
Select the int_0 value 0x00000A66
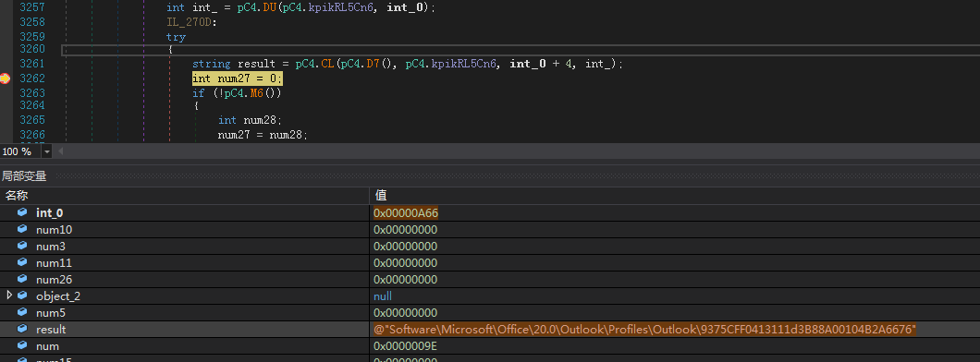coord(406,212)
